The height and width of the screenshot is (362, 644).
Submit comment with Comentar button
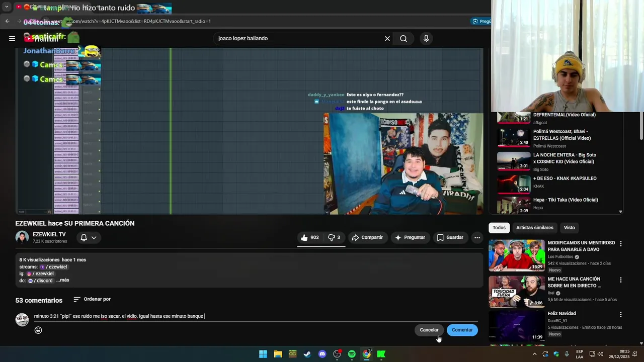coord(462,330)
